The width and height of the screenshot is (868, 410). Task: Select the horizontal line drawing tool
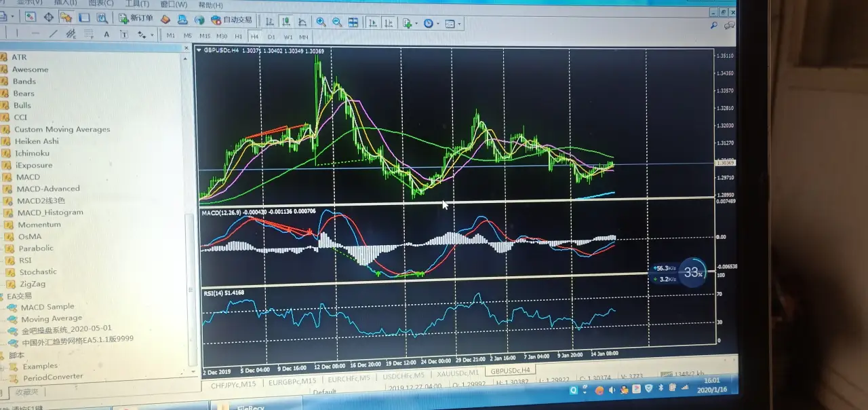[x=35, y=33]
